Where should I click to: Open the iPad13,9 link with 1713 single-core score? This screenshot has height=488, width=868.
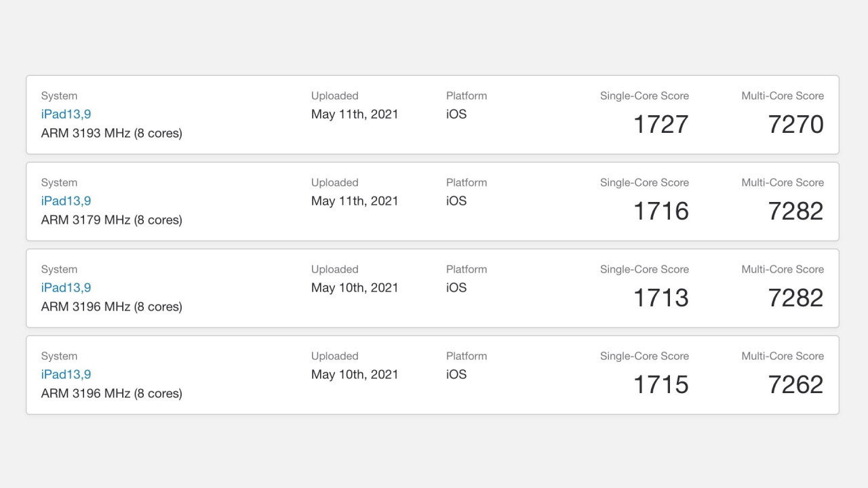pos(66,288)
